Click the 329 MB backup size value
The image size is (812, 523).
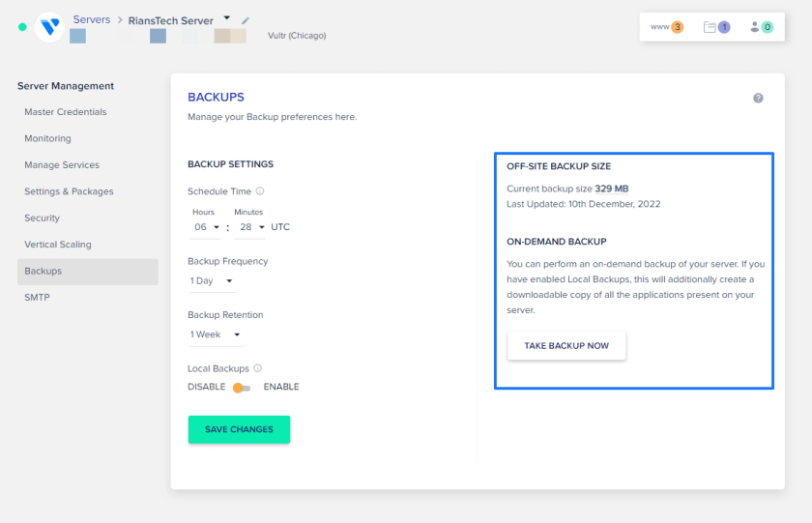(612, 189)
